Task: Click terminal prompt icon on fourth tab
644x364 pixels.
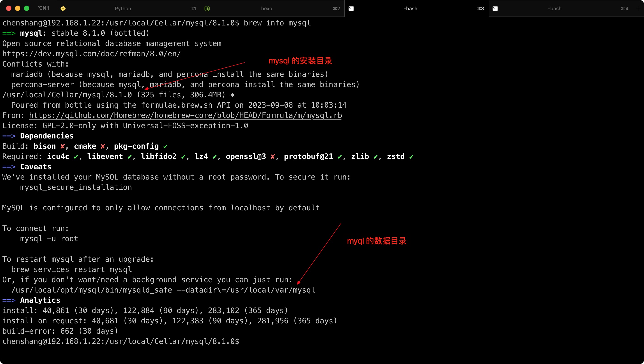Action: [495, 8]
